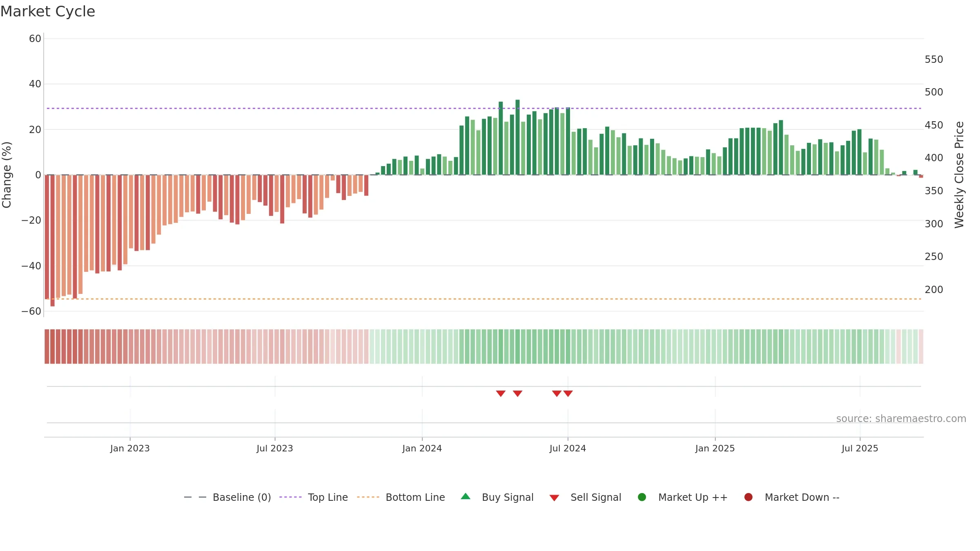Click the Jul 2023 axis label
Viewport: 980px width, 551px height.
click(x=275, y=448)
